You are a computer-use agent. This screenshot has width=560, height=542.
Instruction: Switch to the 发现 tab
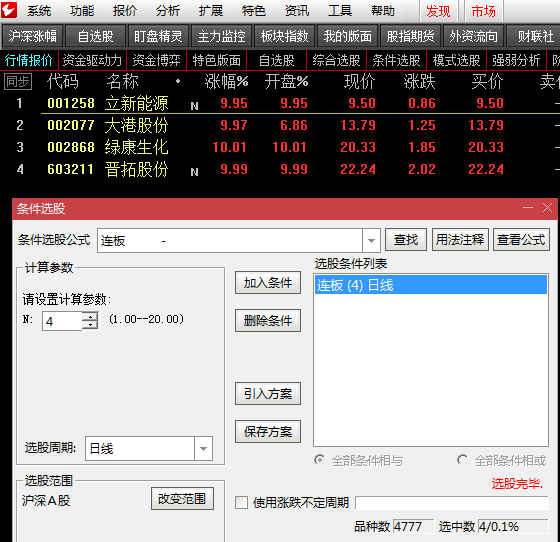[x=438, y=11]
